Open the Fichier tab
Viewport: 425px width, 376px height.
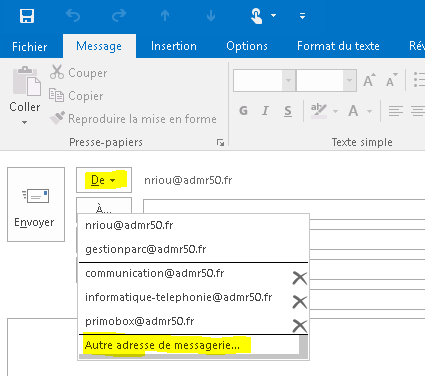pos(30,46)
